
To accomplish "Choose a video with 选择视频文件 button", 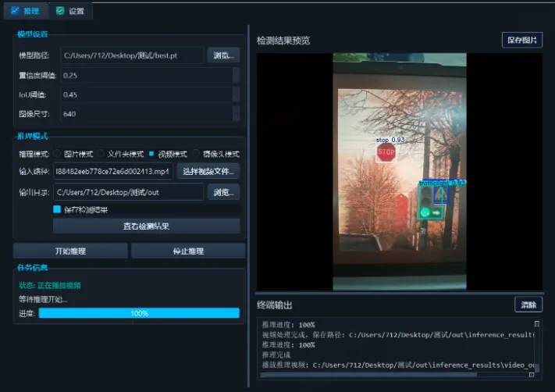I will [x=208, y=171].
